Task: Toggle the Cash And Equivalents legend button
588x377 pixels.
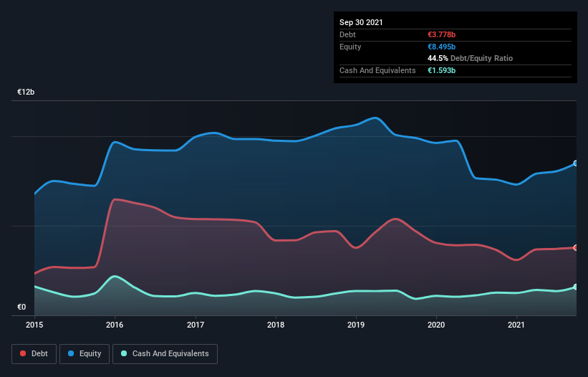Action: tap(165, 354)
